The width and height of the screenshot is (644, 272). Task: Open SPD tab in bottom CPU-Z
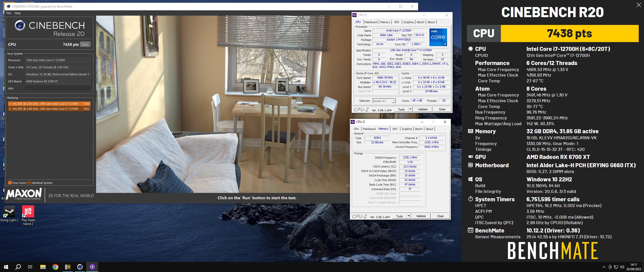coord(395,129)
